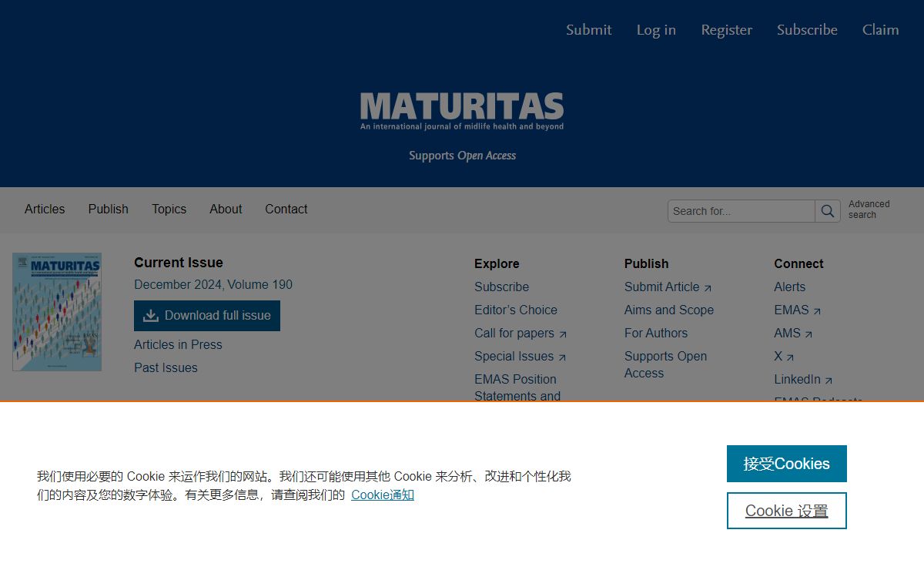Screen dimensions: 924x570
Task: Click the search magnifier icon
Action: pyautogui.click(x=828, y=211)
